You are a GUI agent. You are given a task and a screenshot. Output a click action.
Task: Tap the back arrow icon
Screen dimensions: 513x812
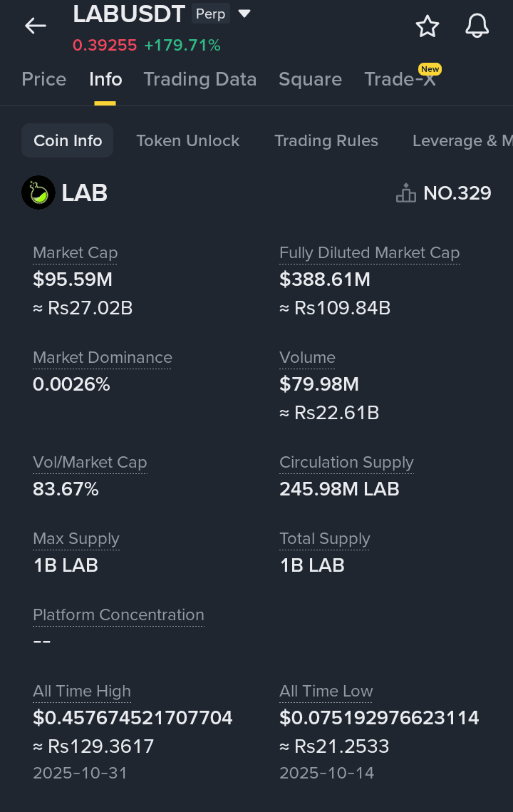click(35, 26)
